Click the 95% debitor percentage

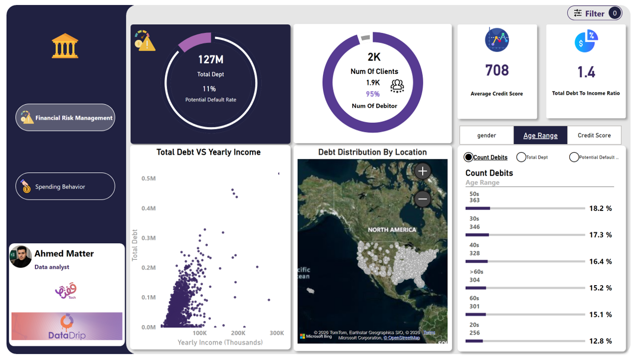[373, 94]
